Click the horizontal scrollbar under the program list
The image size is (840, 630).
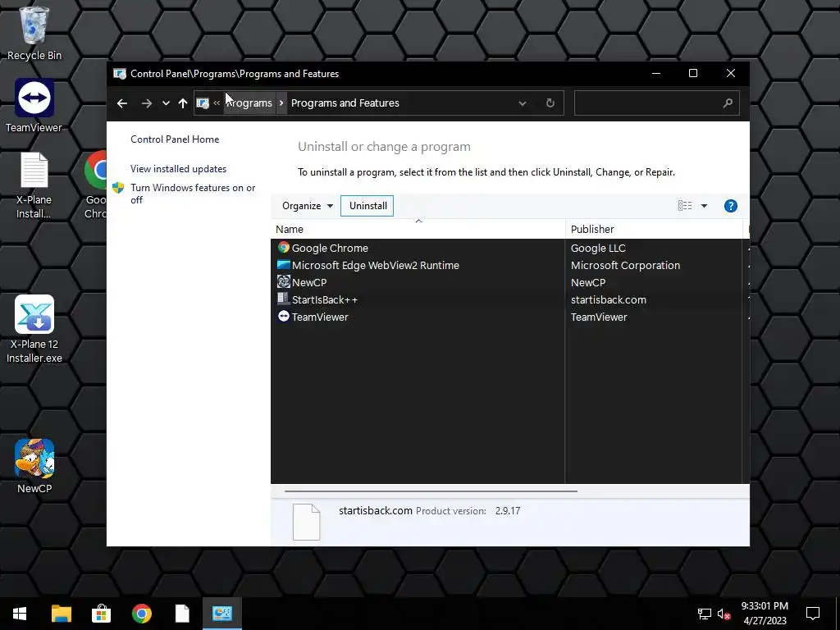click(431, 491)
